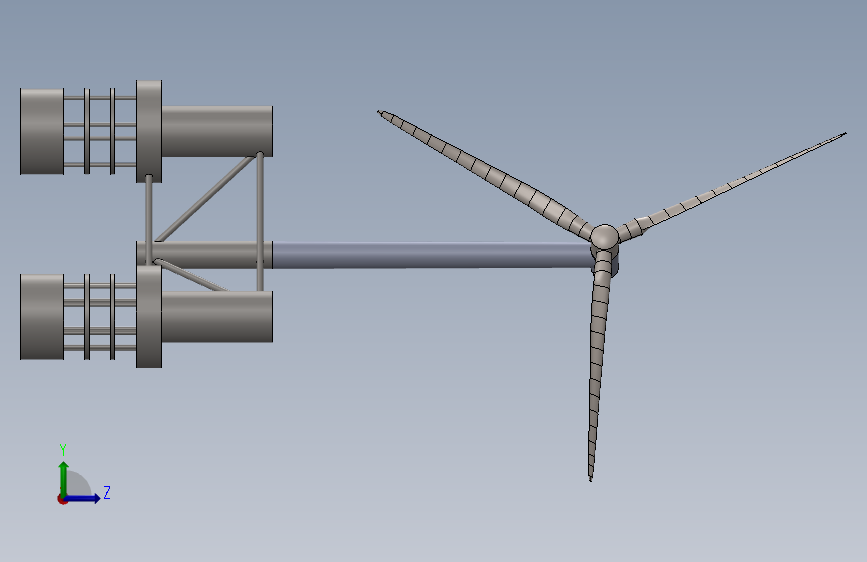Viewport: 867px width, 562px height.
Task: Click the red origin dot of the triad
Action: tap(62, 499)
